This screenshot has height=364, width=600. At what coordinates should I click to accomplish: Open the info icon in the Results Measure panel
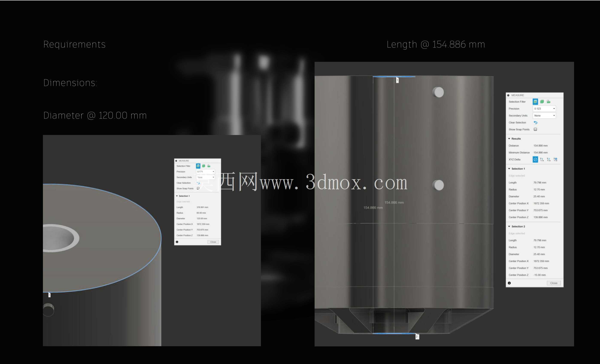[509, 283]
